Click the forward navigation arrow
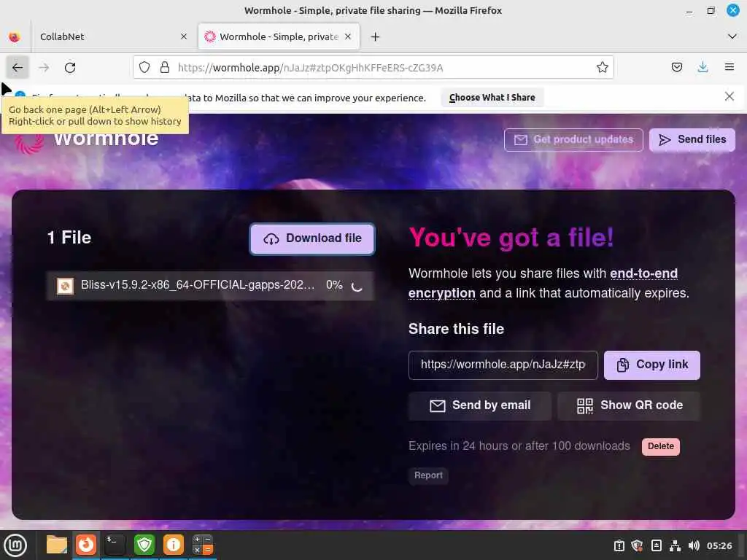 44,68
